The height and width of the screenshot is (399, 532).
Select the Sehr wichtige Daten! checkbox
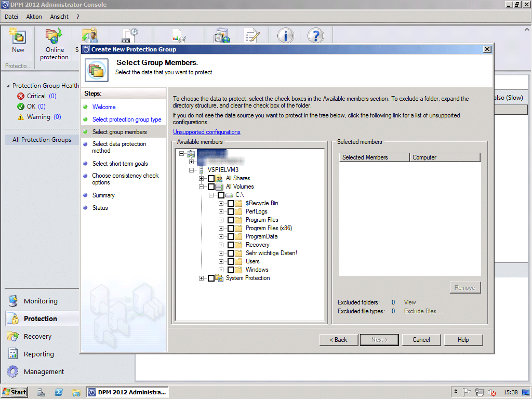click(x=231, y=253)
